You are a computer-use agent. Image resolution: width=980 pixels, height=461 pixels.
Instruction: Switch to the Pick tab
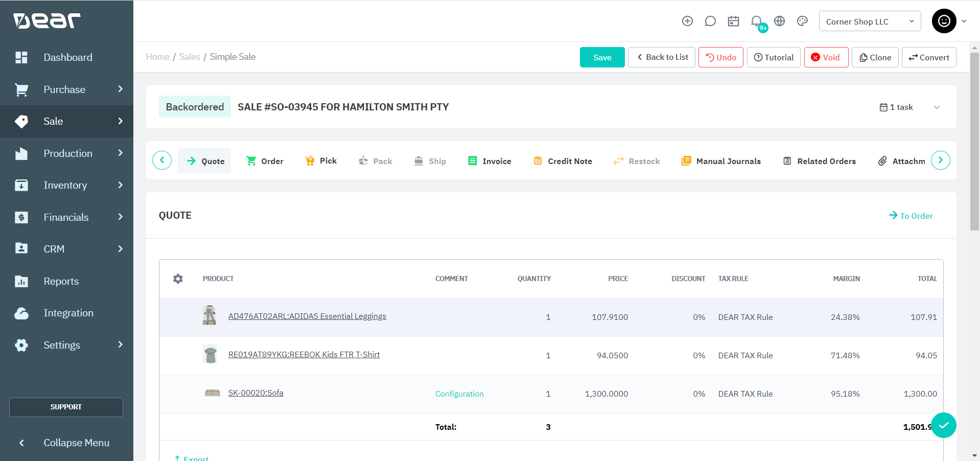point(321,160)
